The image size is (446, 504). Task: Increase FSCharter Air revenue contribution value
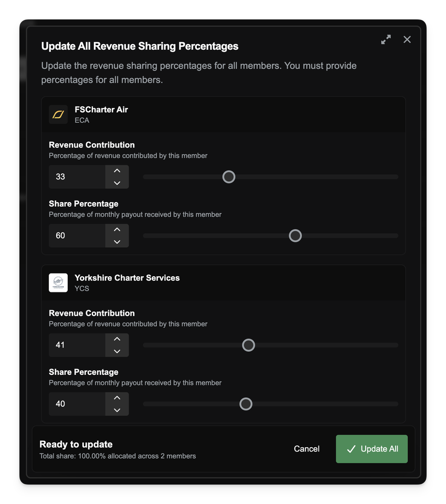[117, 171]
